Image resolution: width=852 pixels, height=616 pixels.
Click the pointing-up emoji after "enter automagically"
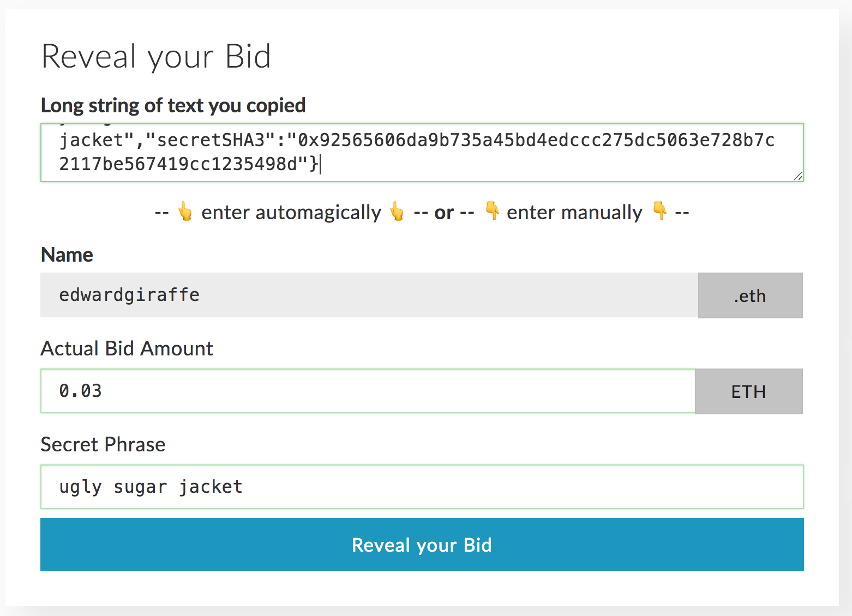tap(397, 212)
